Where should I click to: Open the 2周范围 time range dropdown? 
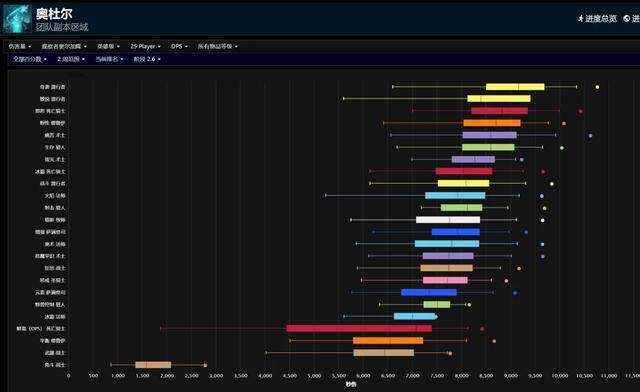pos(71,59)
